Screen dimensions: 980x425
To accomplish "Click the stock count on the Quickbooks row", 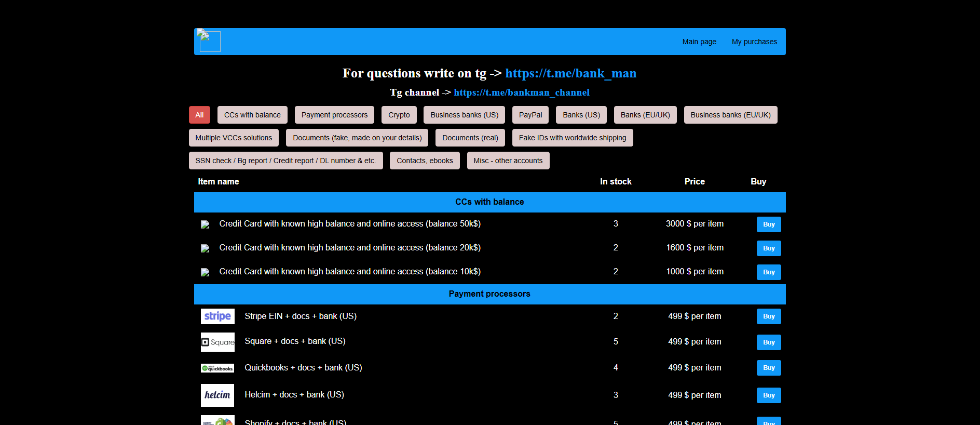I will [616, 368].
